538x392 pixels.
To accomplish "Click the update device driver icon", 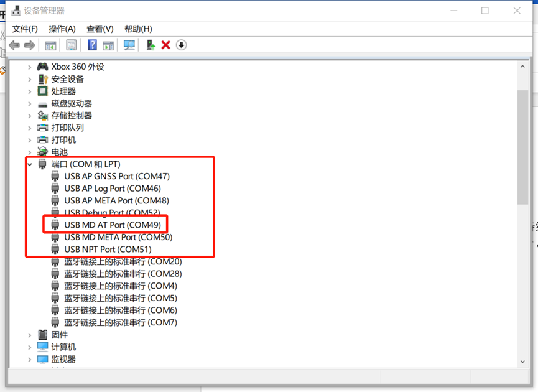I will point(151,45).
